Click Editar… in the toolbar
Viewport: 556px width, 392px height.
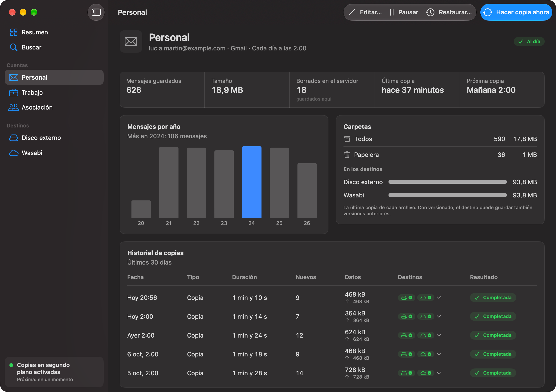[x=365, y=12]
